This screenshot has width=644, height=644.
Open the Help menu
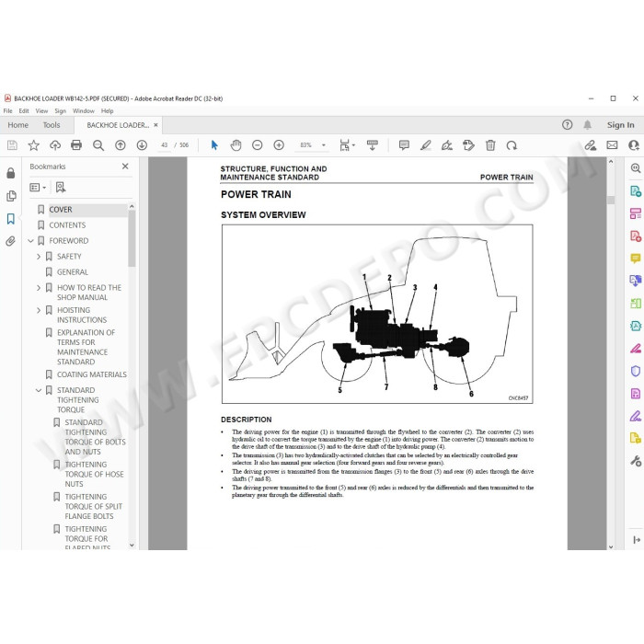coord(108,111)
